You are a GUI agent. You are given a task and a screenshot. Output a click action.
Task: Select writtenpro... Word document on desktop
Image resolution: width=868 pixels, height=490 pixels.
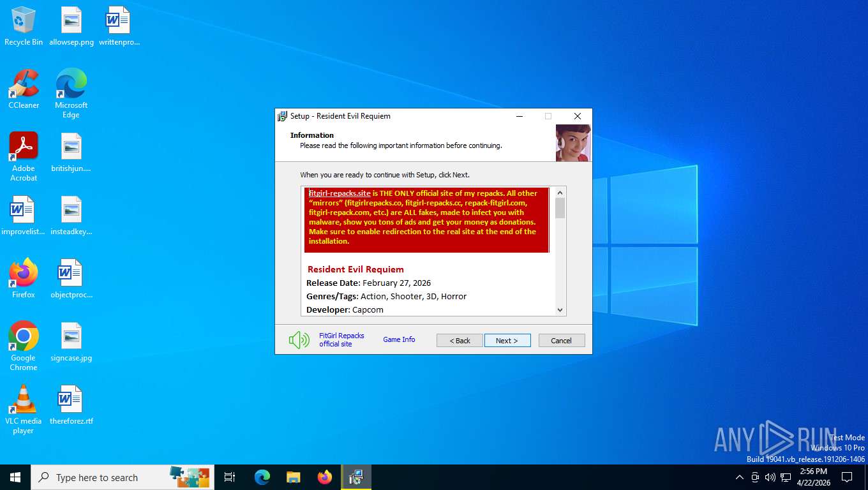119,27
